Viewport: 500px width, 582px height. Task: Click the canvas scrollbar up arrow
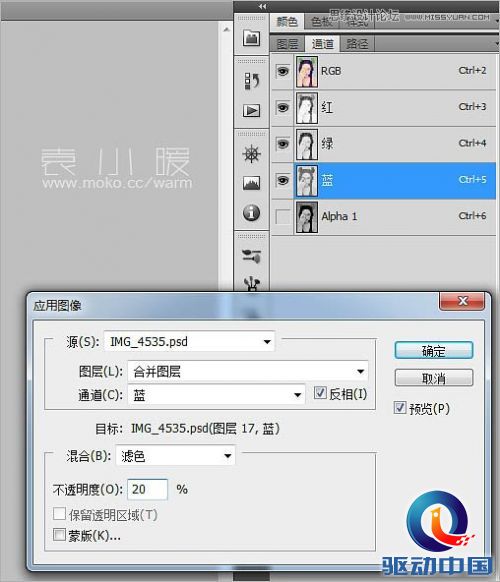click(x=226, y=29)
